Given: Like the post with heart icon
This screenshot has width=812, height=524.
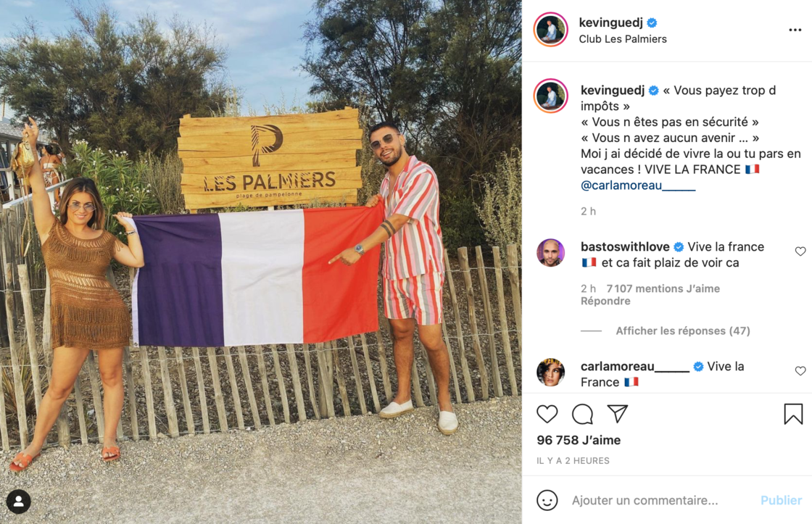Looking at the screenshot, I should pyautogui.click(x=547, y=415).
